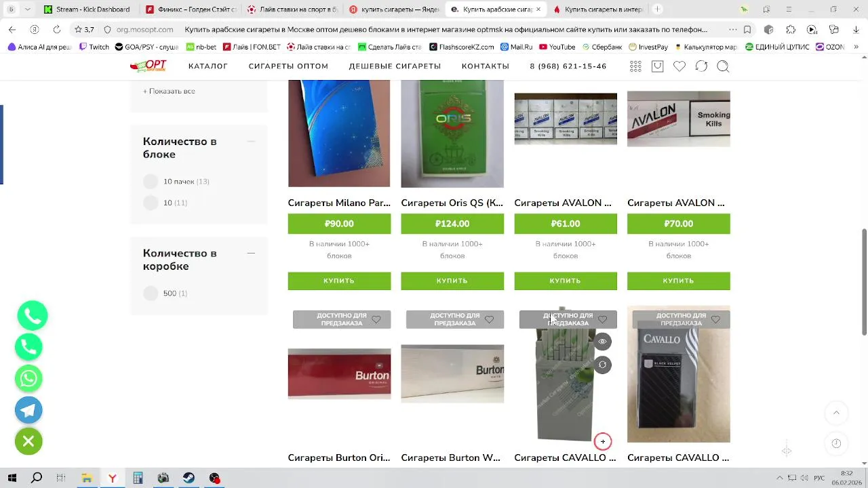Open address bar three-dots menu
868x488 pixels.
pos(732,30)
